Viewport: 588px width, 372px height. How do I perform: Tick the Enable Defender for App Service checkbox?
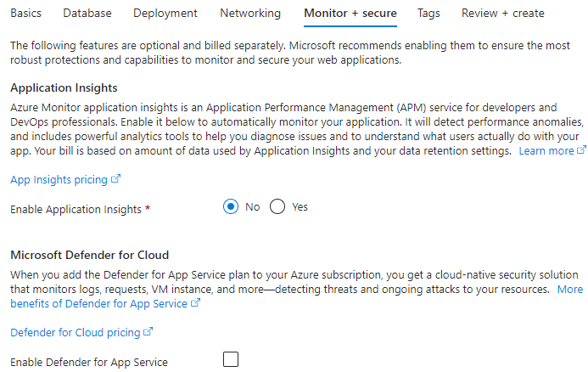point(231,359)
